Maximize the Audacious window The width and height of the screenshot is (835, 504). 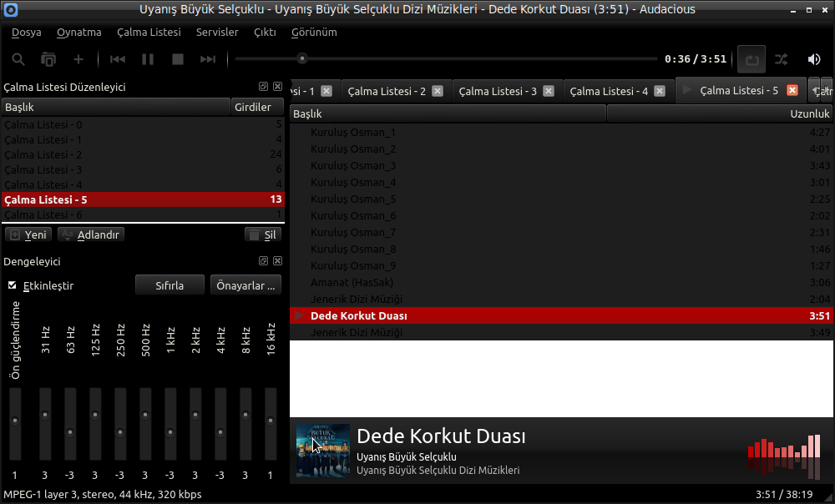pyautogui.click(x=809, y=10)
